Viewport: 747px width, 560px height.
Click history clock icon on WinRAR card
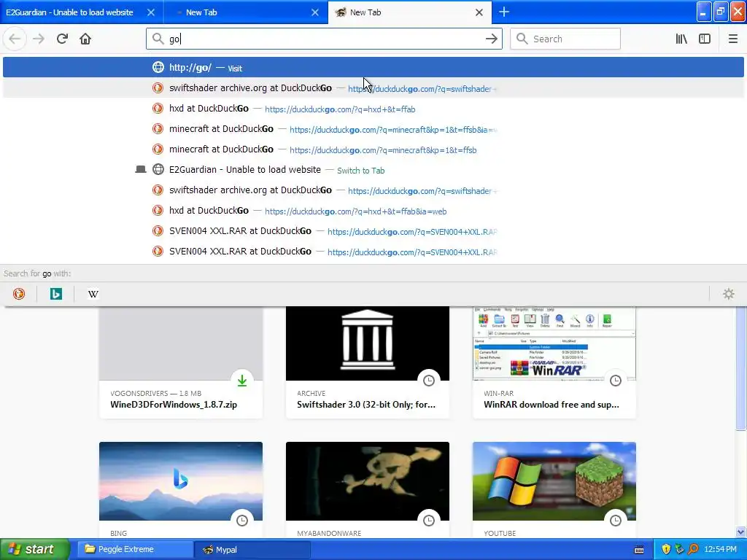tap(616, 381)
